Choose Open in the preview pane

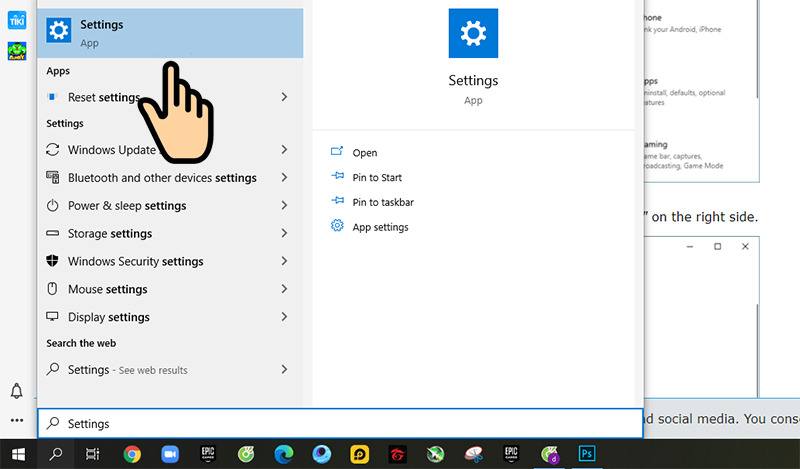click(364, 153)
